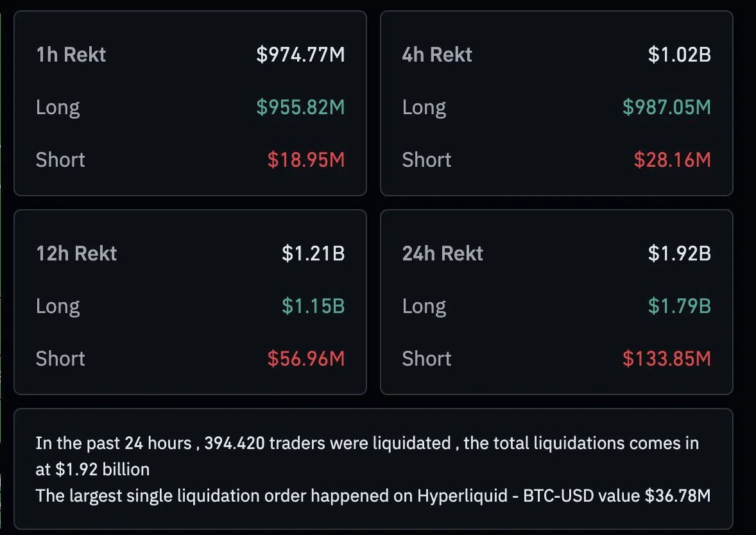Click the 12h long value $1.15B

(313, 306)
